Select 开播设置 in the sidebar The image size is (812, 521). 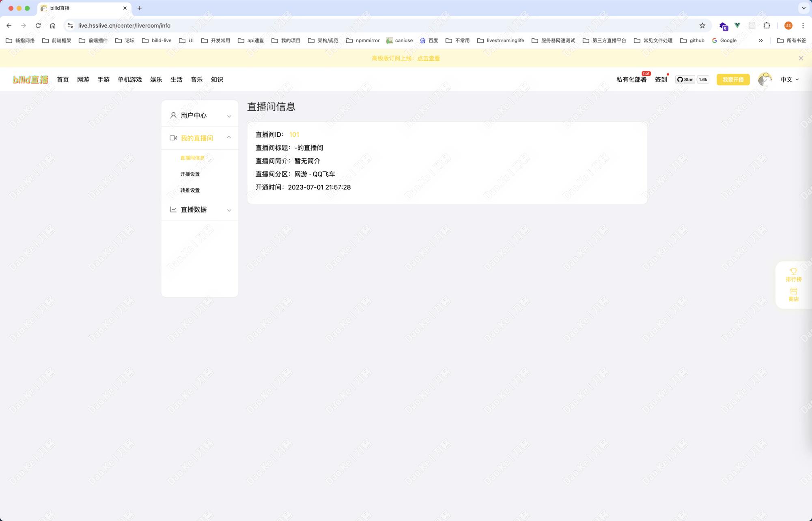point(190,174)
